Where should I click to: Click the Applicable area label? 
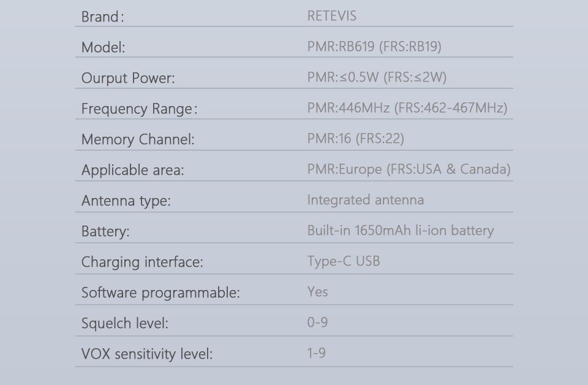[x=133, y=170]
